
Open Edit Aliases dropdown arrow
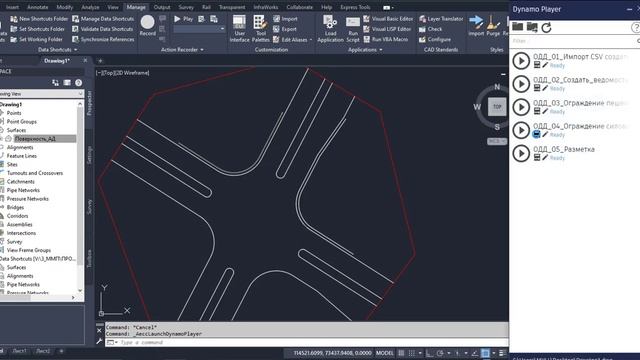tap(311, 40)
